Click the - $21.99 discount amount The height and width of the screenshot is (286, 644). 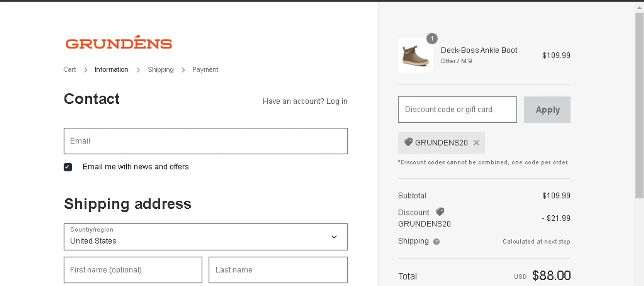556,218
